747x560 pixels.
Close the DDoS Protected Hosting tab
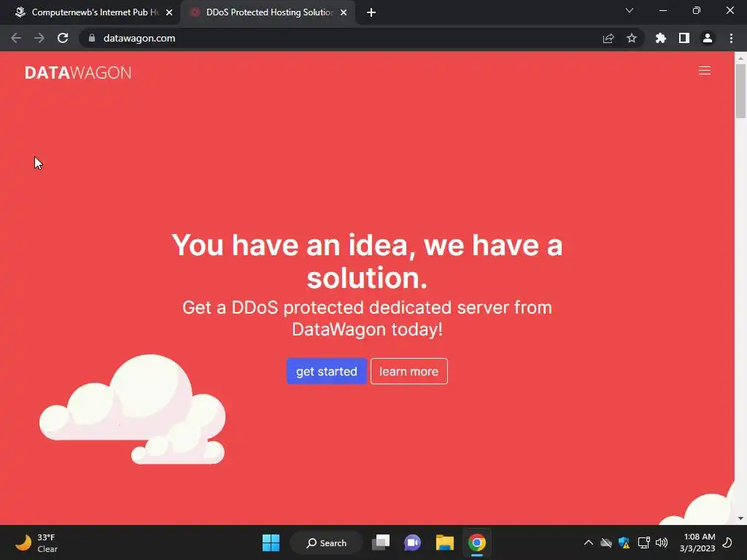click(344, 12)
